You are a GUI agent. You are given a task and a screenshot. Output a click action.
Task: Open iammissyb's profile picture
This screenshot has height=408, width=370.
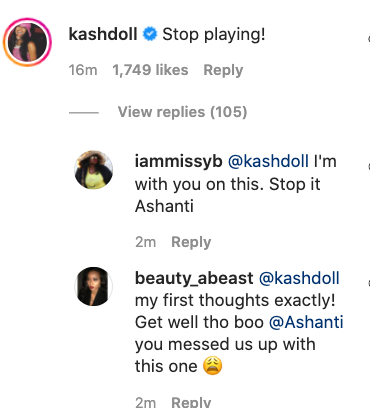(x=93, y=170)
